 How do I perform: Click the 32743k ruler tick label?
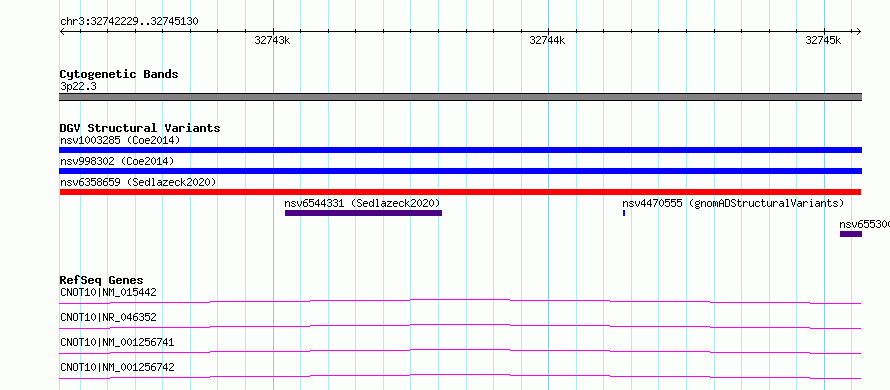tap(272, 40)
